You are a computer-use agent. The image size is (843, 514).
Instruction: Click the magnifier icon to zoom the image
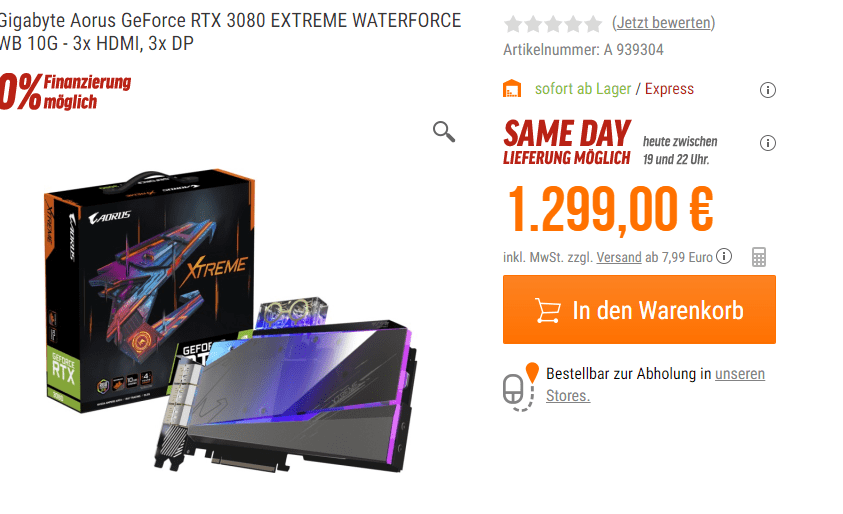(444, 132)
